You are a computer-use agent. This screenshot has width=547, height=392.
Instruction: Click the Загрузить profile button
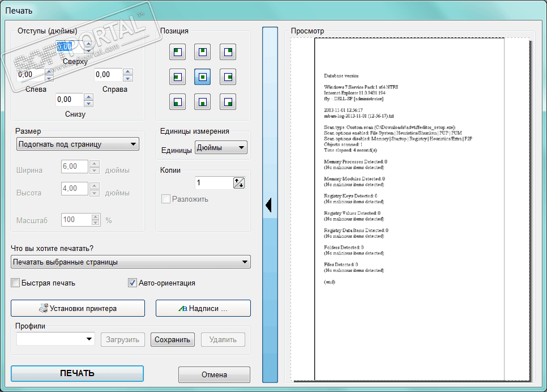click(123, 340)
